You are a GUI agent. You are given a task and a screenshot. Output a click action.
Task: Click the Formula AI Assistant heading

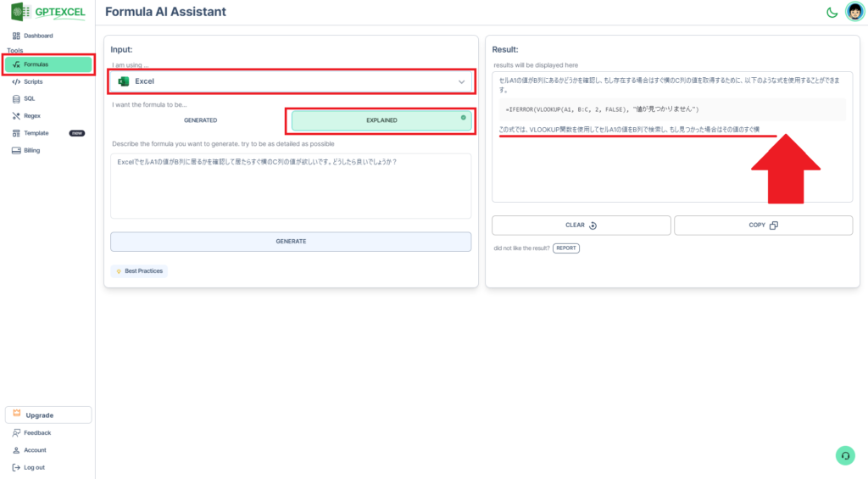click(165, 12)
